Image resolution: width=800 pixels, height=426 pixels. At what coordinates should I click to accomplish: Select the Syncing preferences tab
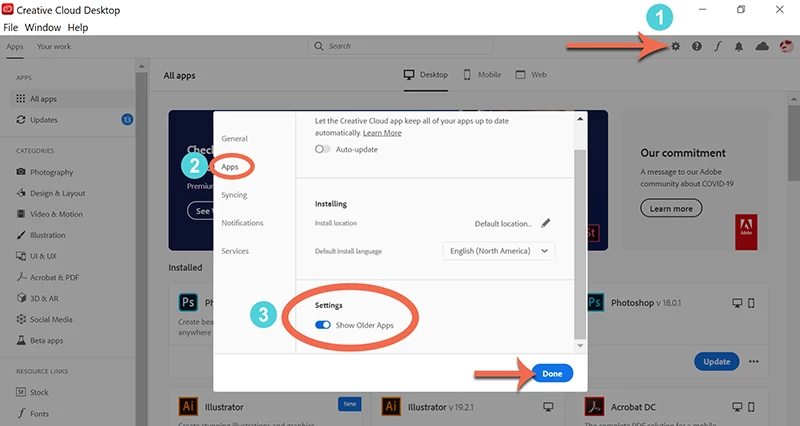click(234, 194)
